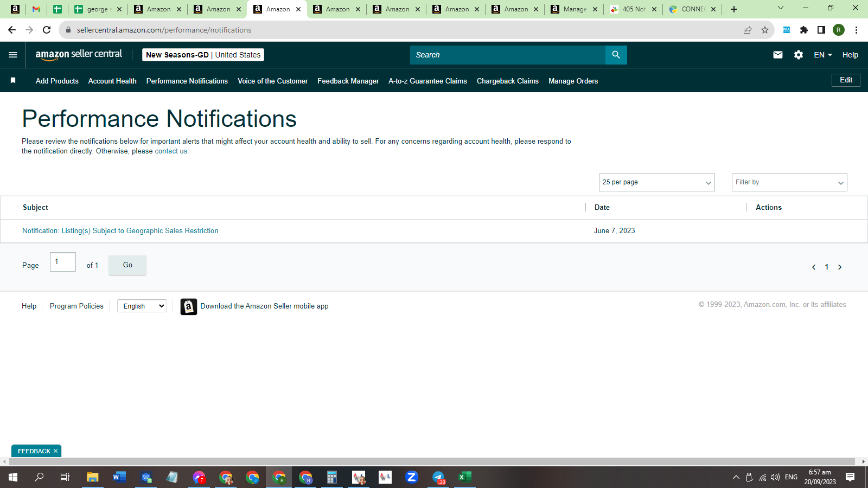The image size is (868, 488).
Task: Open Zoom from the taskbar
Action: click(412, 477)
